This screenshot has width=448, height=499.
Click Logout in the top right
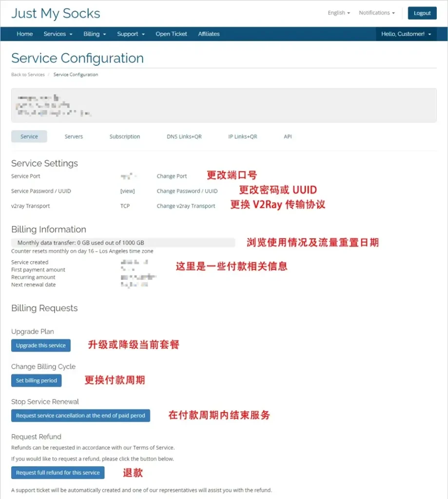422,13
